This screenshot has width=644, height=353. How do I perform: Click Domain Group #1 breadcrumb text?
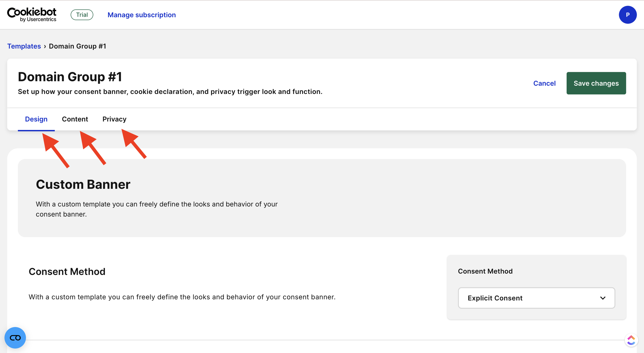pos(78,46)
